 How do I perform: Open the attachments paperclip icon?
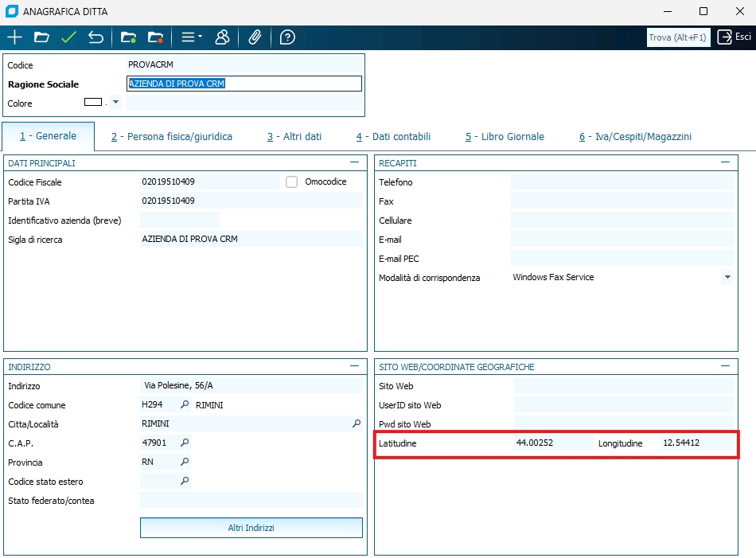point(255,37)
